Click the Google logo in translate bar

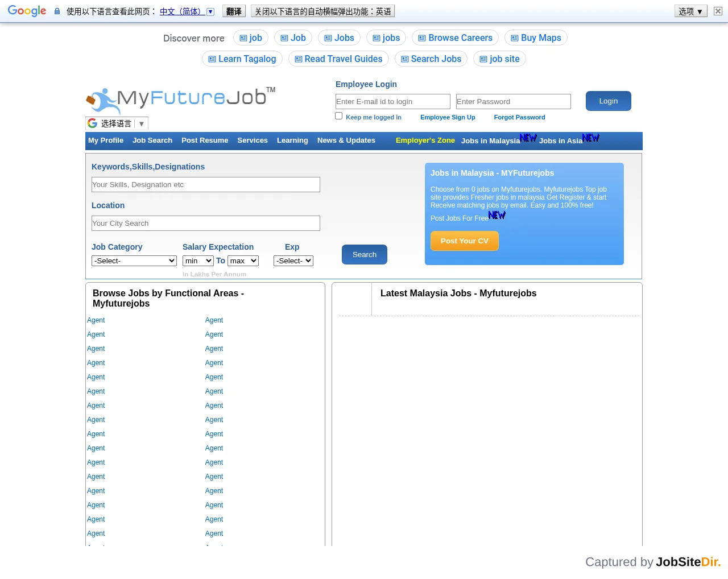27,11
